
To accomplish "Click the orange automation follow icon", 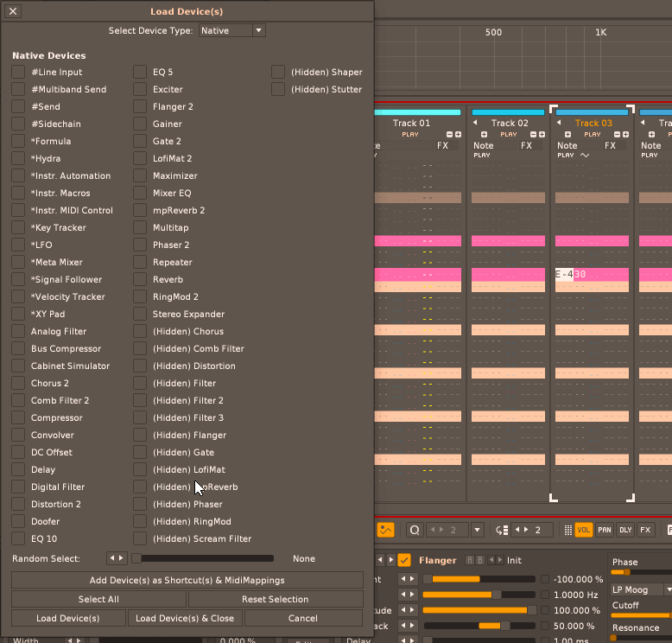I will [385, 530].
